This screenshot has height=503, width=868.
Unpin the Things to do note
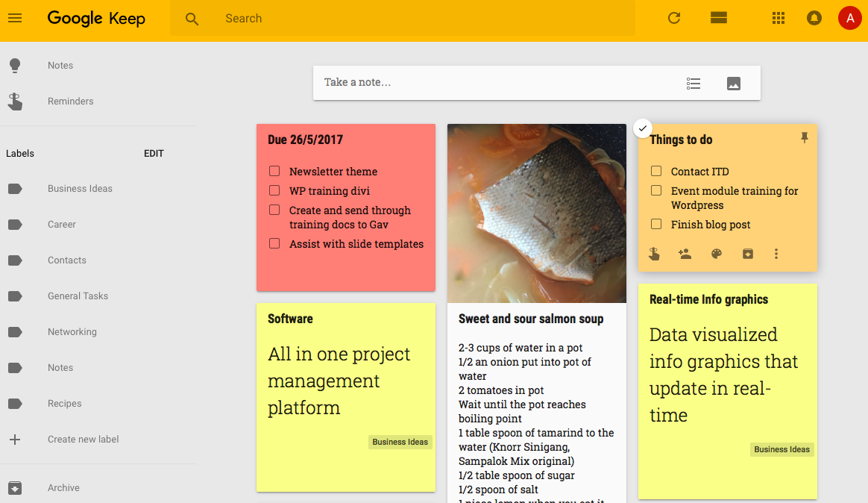click(805, 138)
